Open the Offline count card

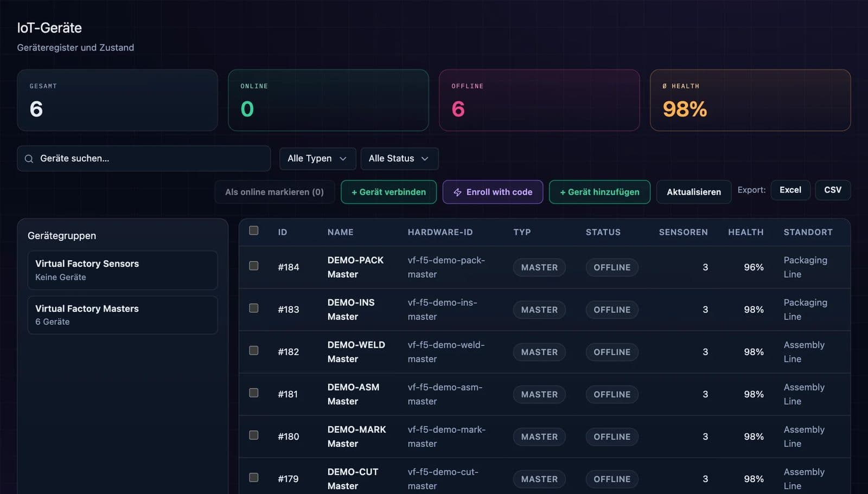pyautogui.click(x=539, y=100)
